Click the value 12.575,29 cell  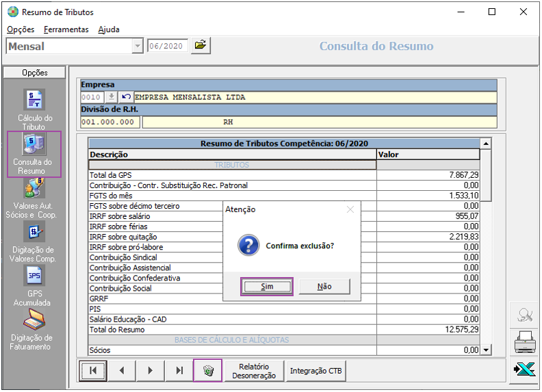[428, 330]
